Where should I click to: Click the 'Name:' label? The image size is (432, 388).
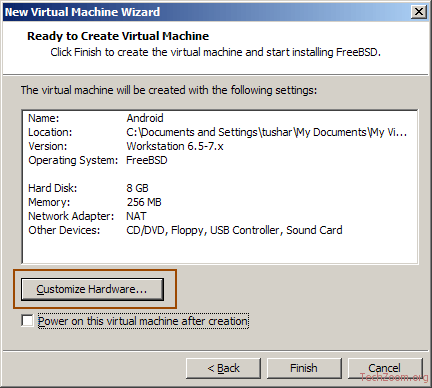pyautogui.click(x=43, y=118)
